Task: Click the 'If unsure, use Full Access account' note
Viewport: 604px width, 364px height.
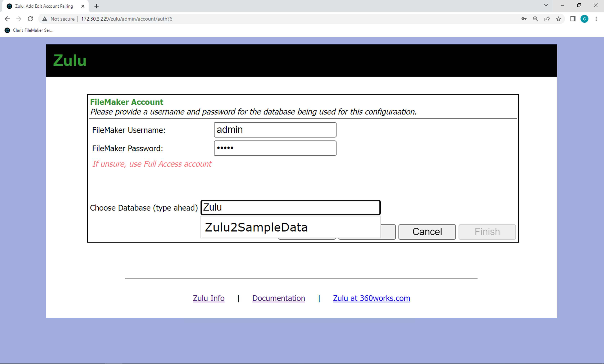Action: click(x=152, y=164)
